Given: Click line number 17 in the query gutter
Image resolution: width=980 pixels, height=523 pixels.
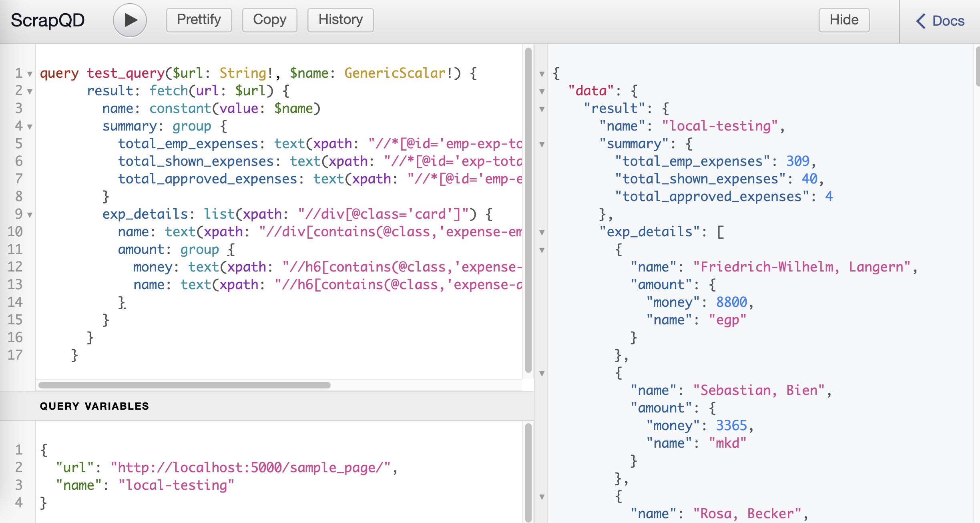Looking at the screenshot, I should (15, 355).
